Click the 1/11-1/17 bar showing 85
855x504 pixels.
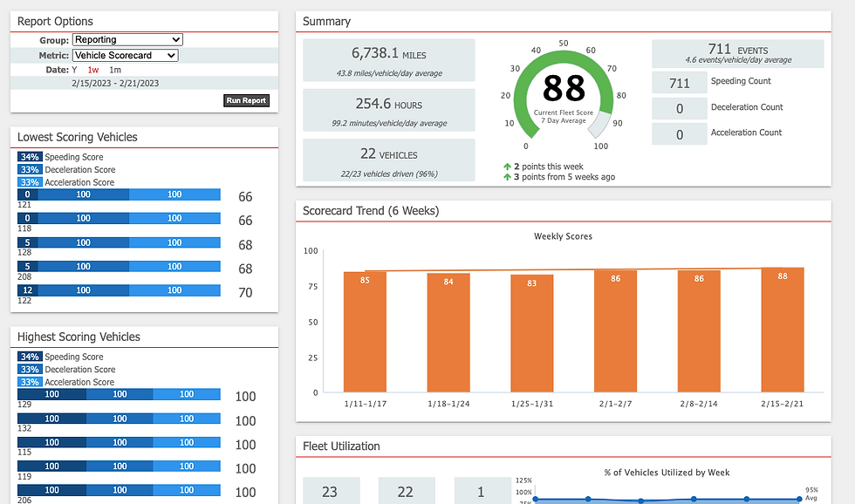pyautogui.click(x=365, y=332)
